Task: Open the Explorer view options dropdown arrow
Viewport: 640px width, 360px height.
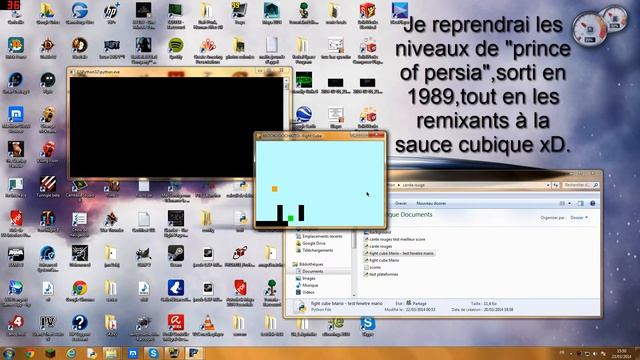Action: click(570, 203)
